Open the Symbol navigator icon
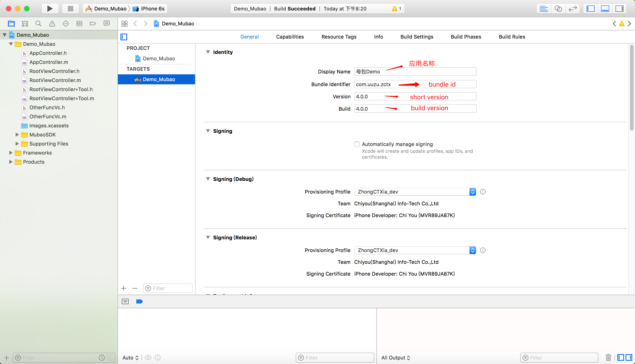Viewport: 635px width, 364px height. click(x=25, y=24)
